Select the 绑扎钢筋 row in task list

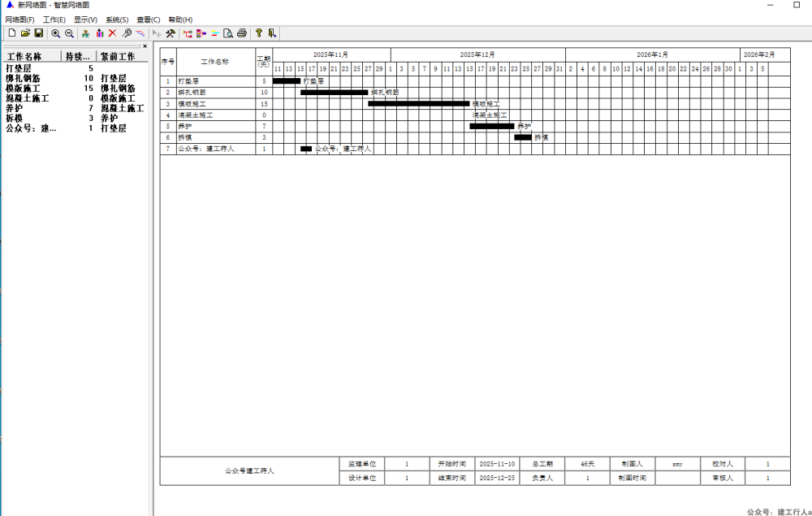click(23, 79)
